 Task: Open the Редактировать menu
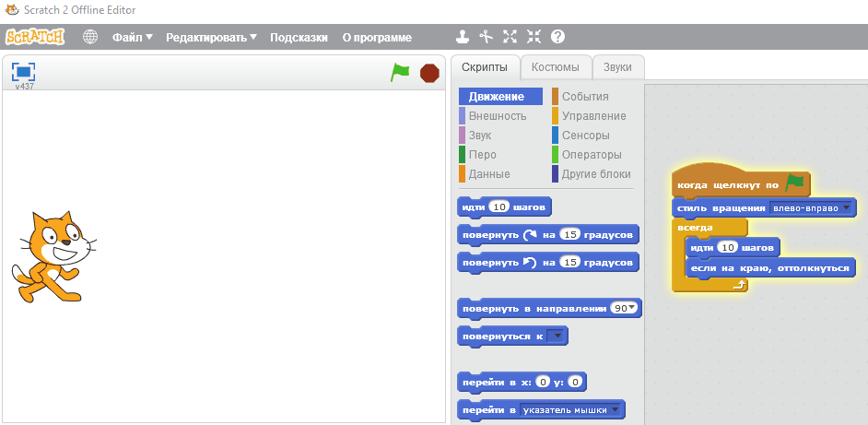click(211, 38)
